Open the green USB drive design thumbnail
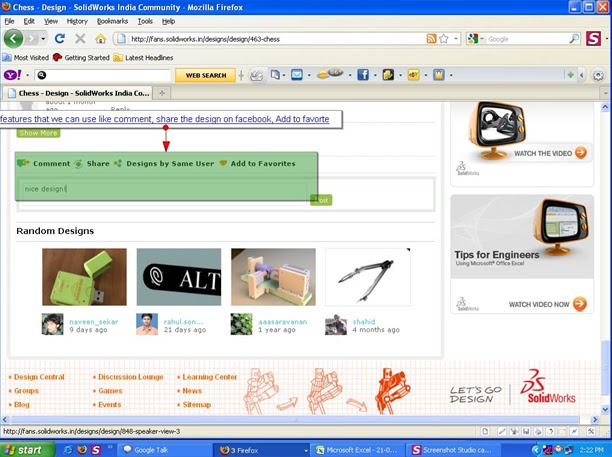The image size is (612, 457). (x=84, y=277)
